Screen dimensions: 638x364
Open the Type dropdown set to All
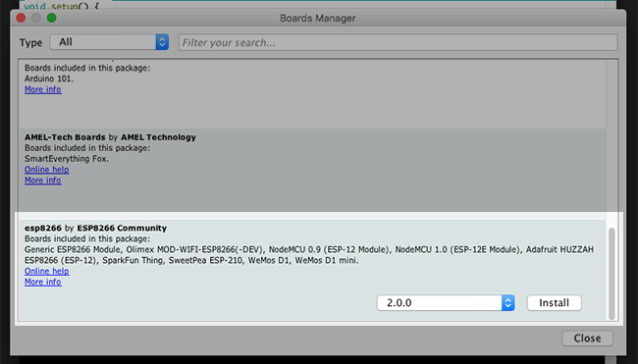pyautogui.click(x=109, y=42)
